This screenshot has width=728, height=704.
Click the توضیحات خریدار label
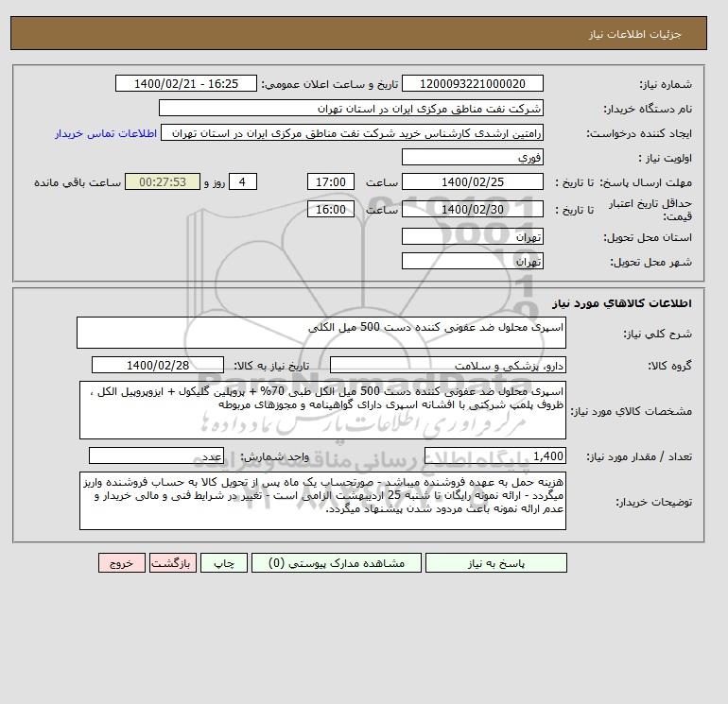point(653,502)
